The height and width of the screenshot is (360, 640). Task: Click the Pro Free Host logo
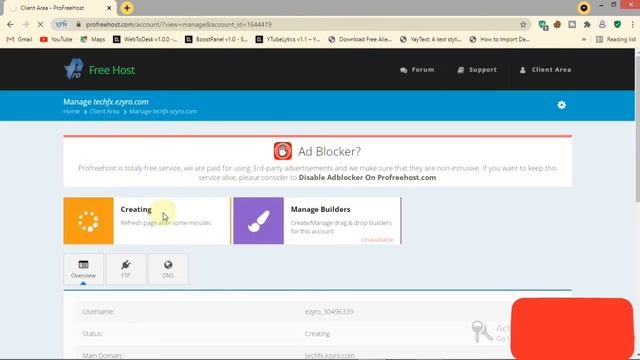pos(99,69)
